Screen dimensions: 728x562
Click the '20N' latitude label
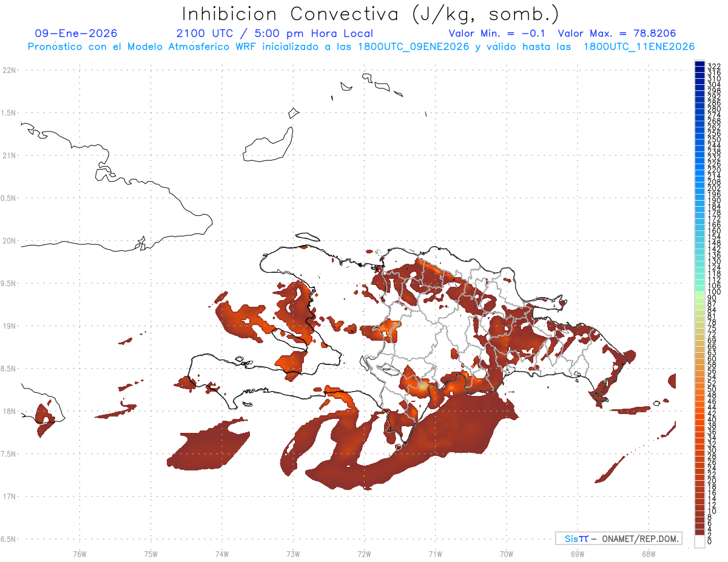pos(9,241)
